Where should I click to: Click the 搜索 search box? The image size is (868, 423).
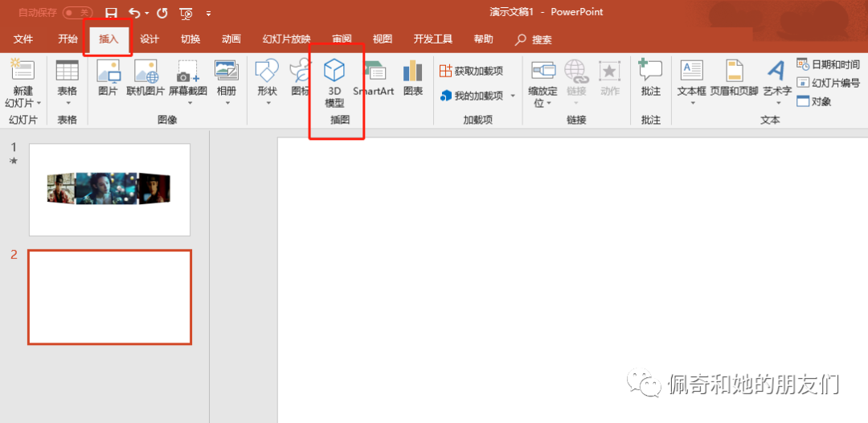534,40
